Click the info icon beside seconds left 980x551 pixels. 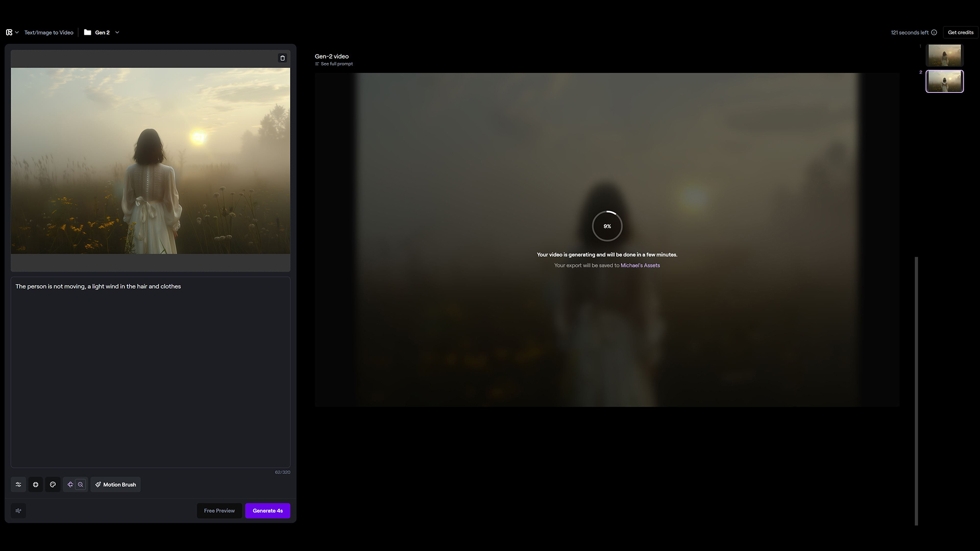click(934, 33)
